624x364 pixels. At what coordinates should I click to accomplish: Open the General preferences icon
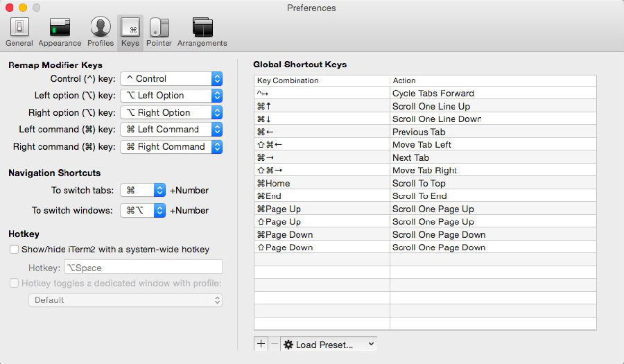point(19,32)
